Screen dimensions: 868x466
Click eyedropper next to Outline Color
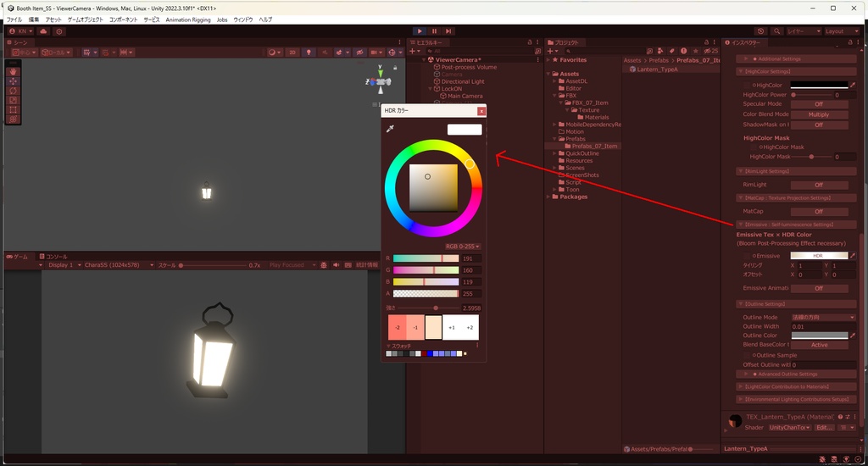click(853, 336)
